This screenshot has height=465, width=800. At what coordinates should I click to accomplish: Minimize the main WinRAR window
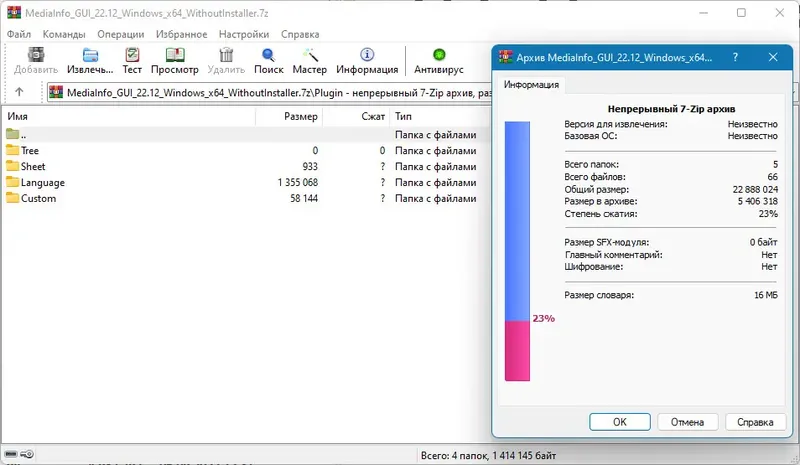tap(704, 13)
